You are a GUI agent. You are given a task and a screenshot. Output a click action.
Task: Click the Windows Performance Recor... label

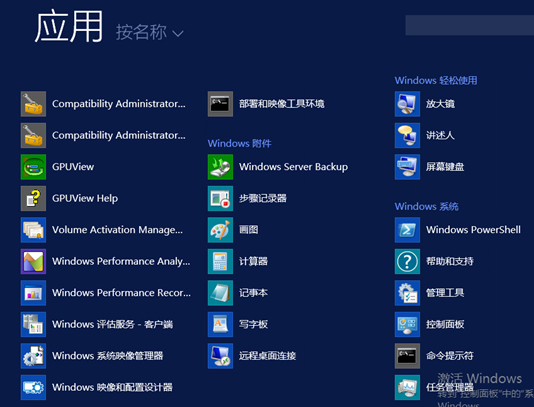tap(121, 293)
